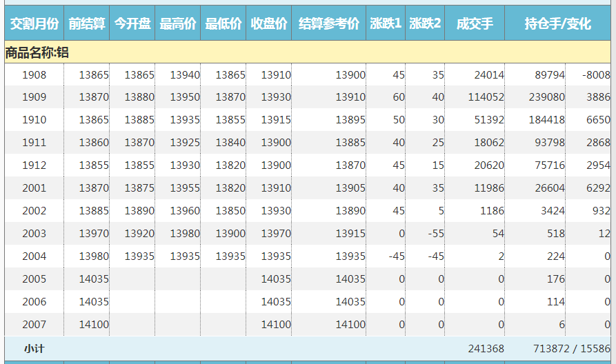Click the subtotal volume 241368
The height and width of the screenshot is (364, 616).
point(486,349)
